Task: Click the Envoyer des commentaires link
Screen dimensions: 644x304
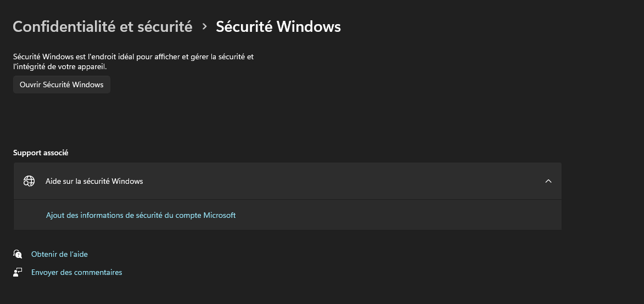Action: click(76, 272)
